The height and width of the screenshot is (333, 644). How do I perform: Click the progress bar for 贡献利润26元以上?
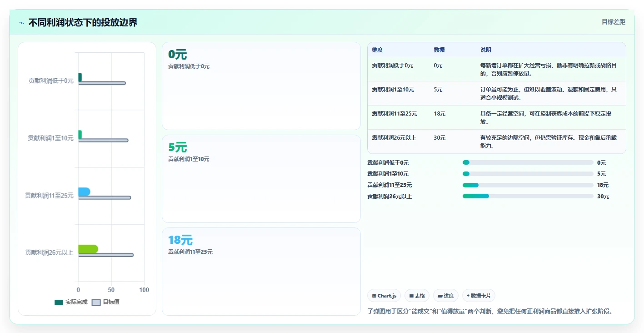528,196
